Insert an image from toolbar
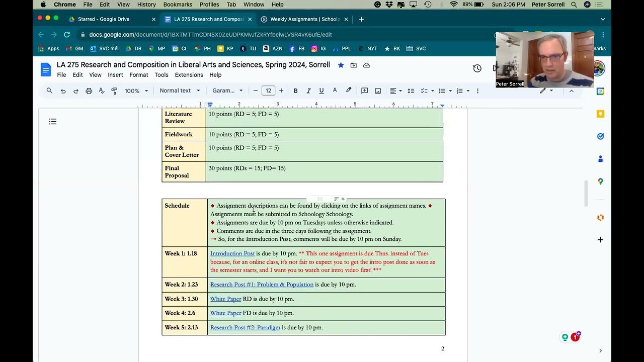Image resolution: width=644 pixels, height=362 pixels. tap(378, 91)
